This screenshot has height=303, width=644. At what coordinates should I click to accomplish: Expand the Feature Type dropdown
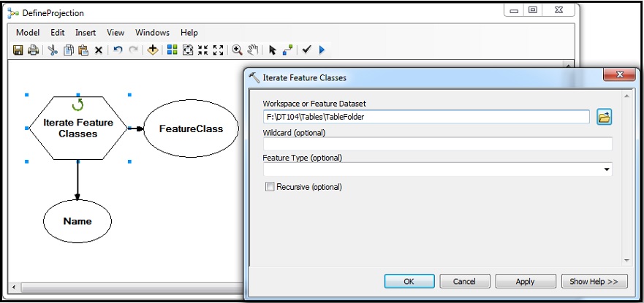click(x=607, y=169)
